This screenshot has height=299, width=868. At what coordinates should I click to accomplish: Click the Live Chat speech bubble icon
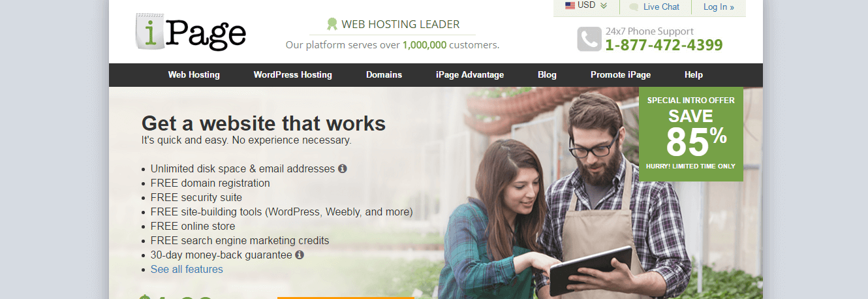[x=634, y=7]
